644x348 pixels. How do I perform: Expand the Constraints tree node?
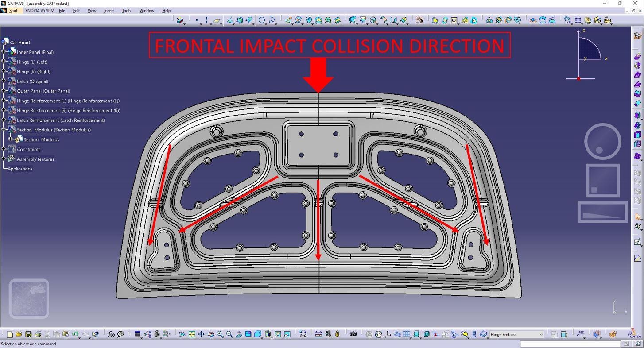coord(4,149)
